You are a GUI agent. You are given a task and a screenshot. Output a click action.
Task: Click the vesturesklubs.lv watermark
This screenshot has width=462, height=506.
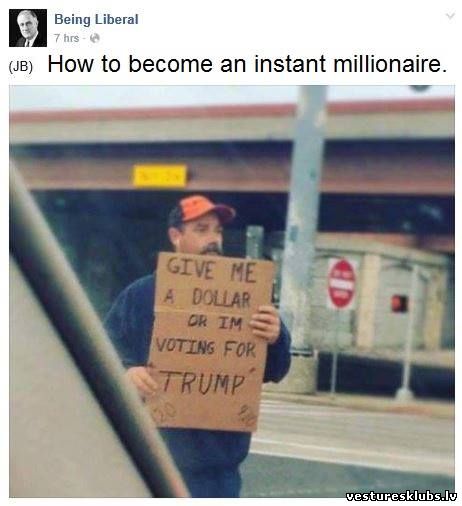click(401, 496)
